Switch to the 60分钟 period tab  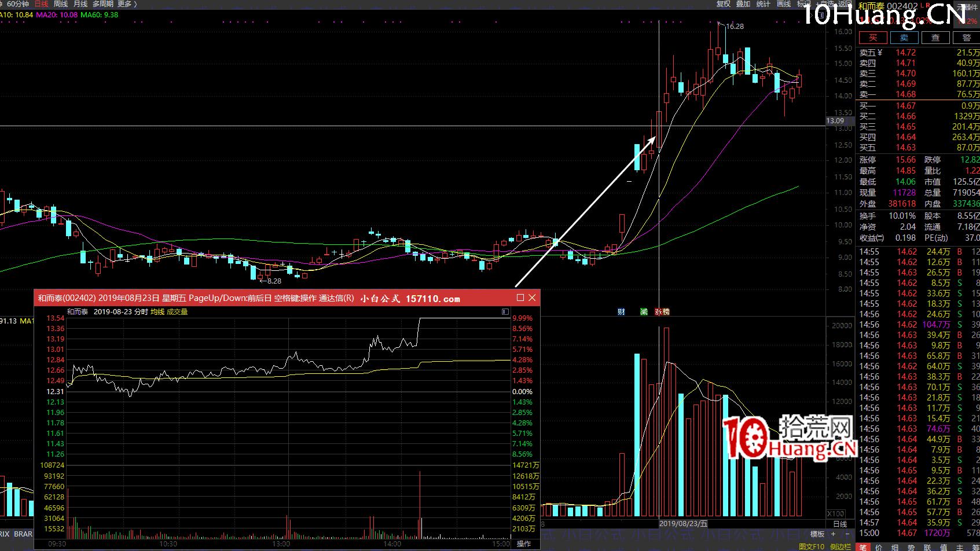click(x=18, y=4)
